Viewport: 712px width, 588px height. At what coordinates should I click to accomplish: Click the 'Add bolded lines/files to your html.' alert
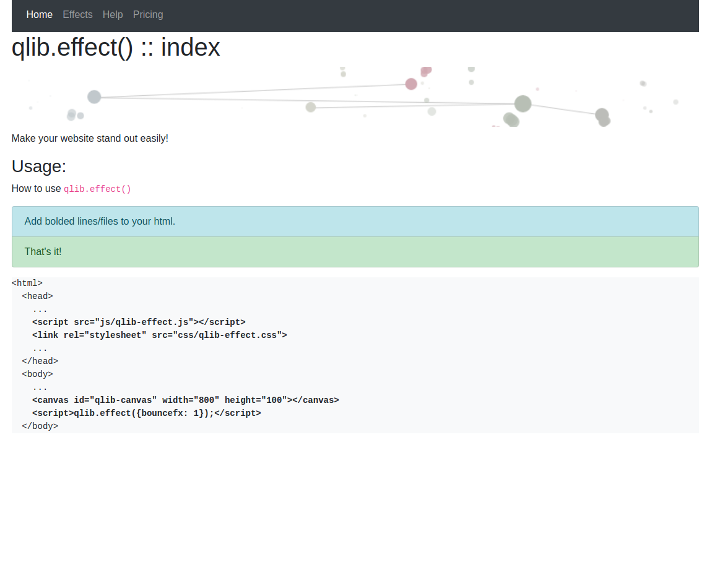tap(355, 222)
